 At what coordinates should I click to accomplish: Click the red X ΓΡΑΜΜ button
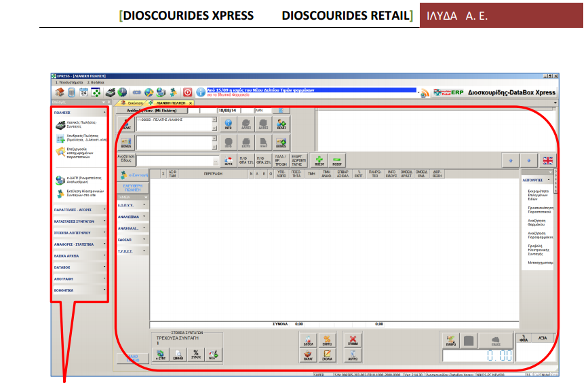353,340
